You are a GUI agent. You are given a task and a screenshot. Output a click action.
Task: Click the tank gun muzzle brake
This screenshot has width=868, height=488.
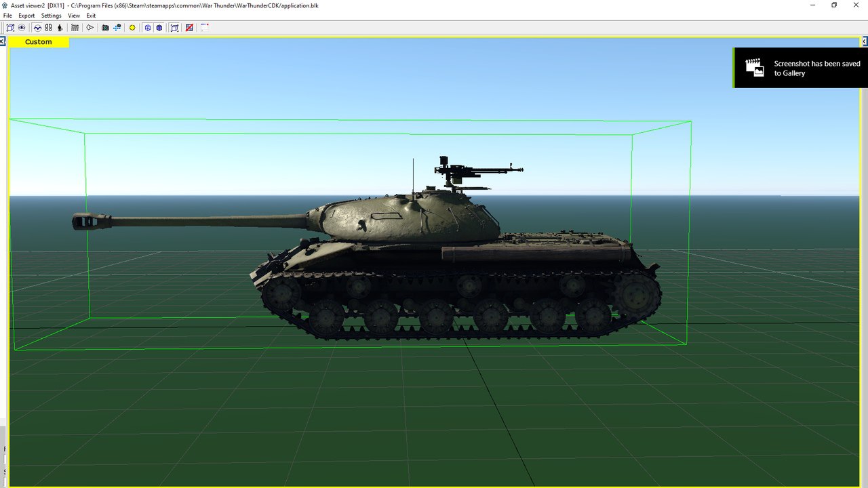click(x=92, y=221)
